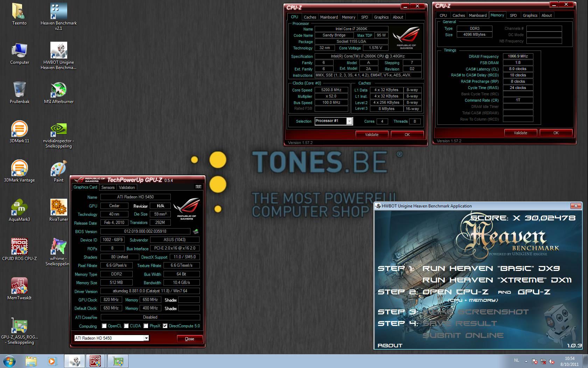This screenshot has height=368, width=588.
Task: Click the BIOS Version field in GPU-Z
Action: point(145,231)
